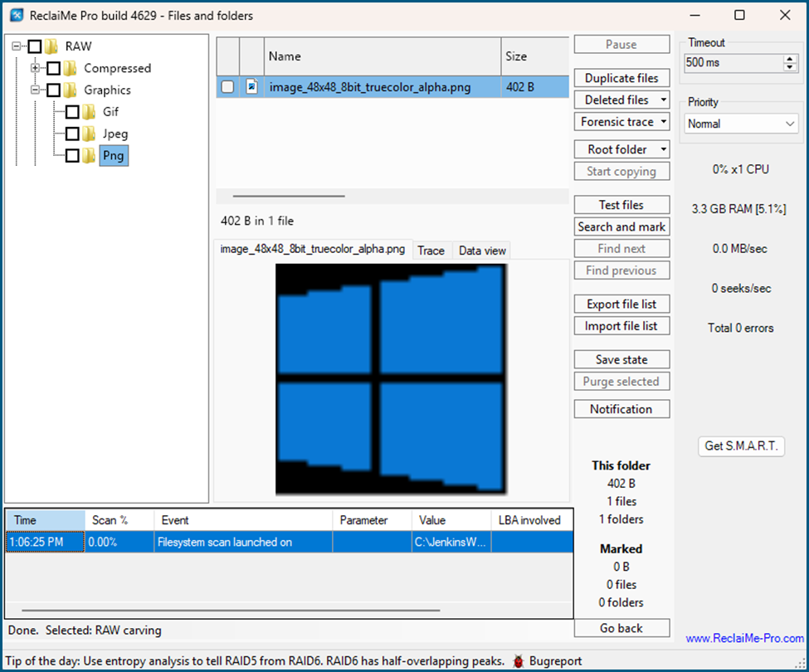Check the Png folder checkbox
Viewport: 809px width, 672px height.
[x=72, y=156]
